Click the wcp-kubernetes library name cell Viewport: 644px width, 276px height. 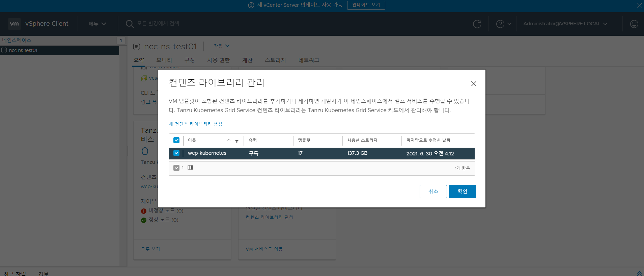(x=207, y=153)
